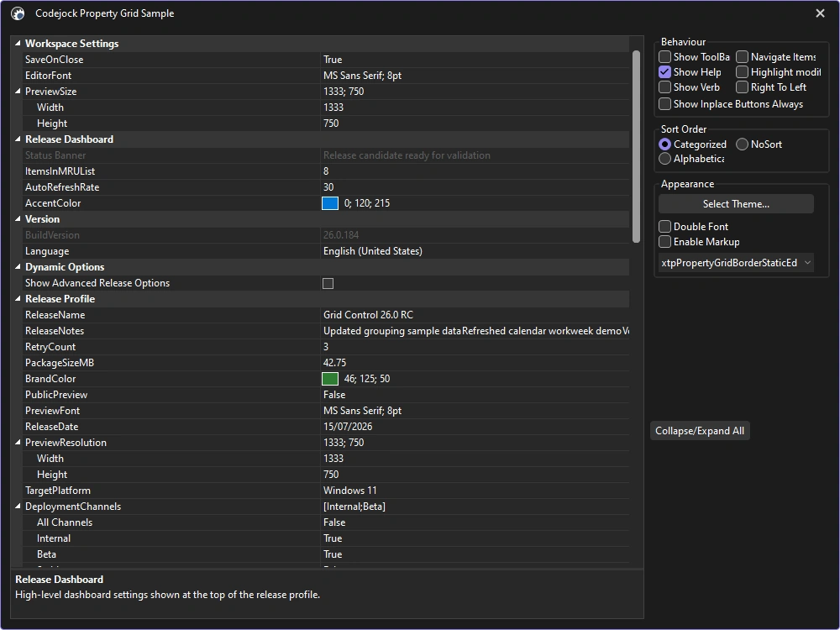
Task: Click the AutoRefreshRate value 30
Action: coord(328,187)
